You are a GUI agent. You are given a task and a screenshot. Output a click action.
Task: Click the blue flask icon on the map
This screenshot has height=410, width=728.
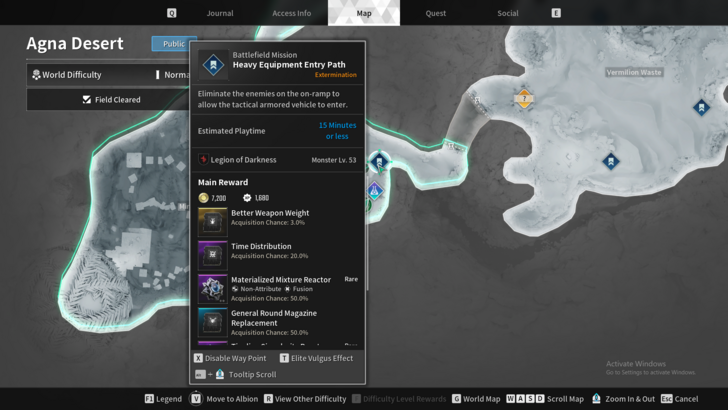[375, 190]
